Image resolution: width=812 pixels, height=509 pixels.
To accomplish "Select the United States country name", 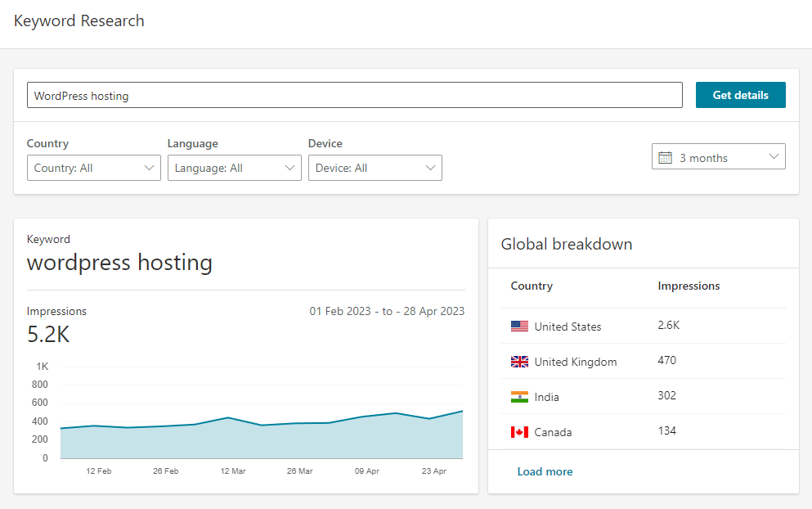I will tap(568, 327).
